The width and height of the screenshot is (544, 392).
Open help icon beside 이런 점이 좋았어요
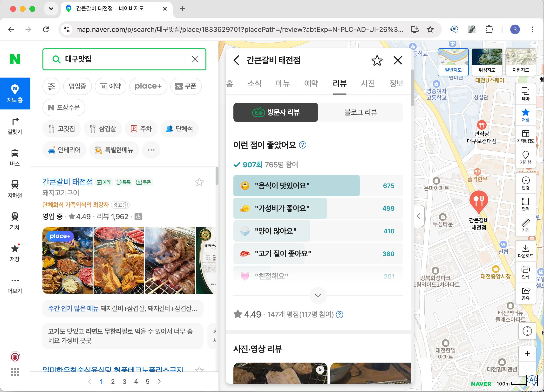pos(303,145)
